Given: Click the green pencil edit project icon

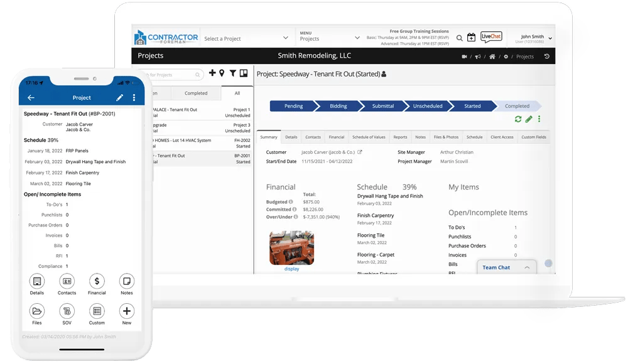Looking at the screenshot, I should point(529,119).
